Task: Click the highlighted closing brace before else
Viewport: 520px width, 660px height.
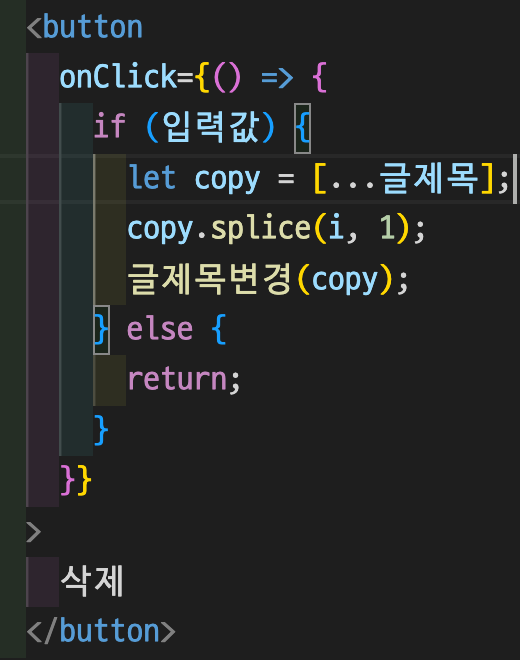Action: pyautogui.click(x=101, y=330)
